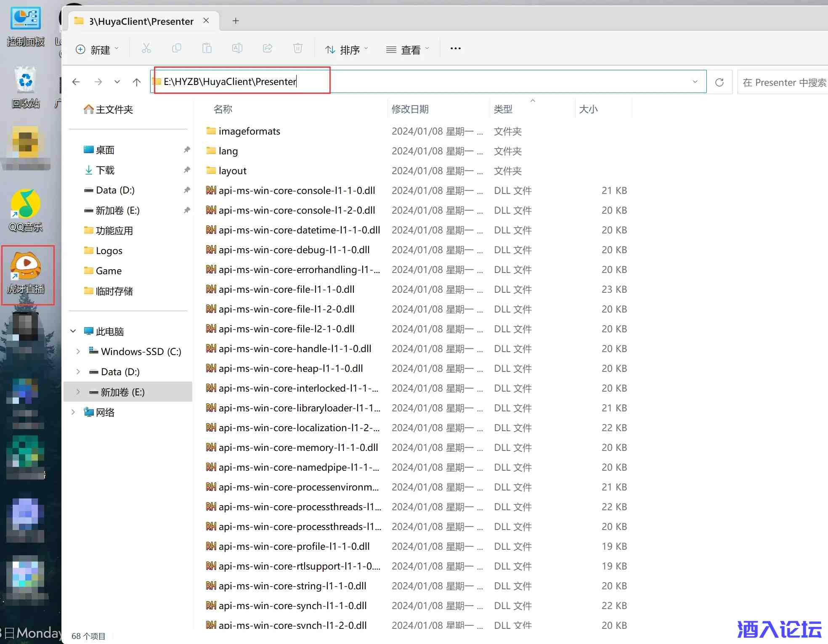Navigate up one folder level arrow
This screenshot has width=828, height=644.
pos(136,82)
